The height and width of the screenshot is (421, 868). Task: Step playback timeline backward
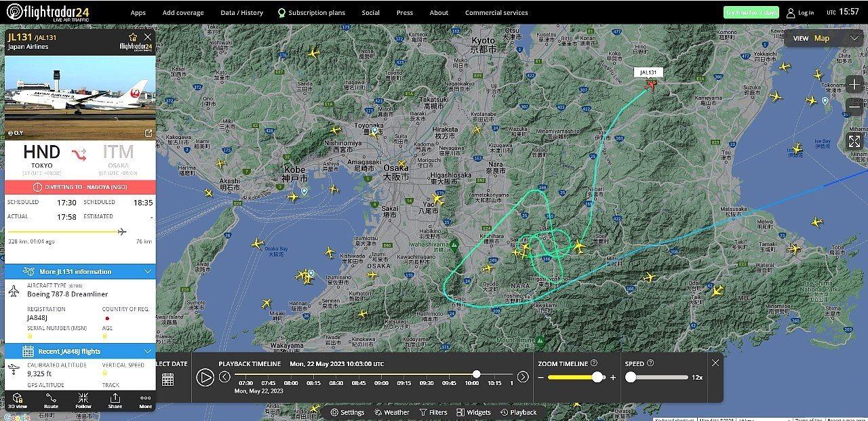(224, 377)
